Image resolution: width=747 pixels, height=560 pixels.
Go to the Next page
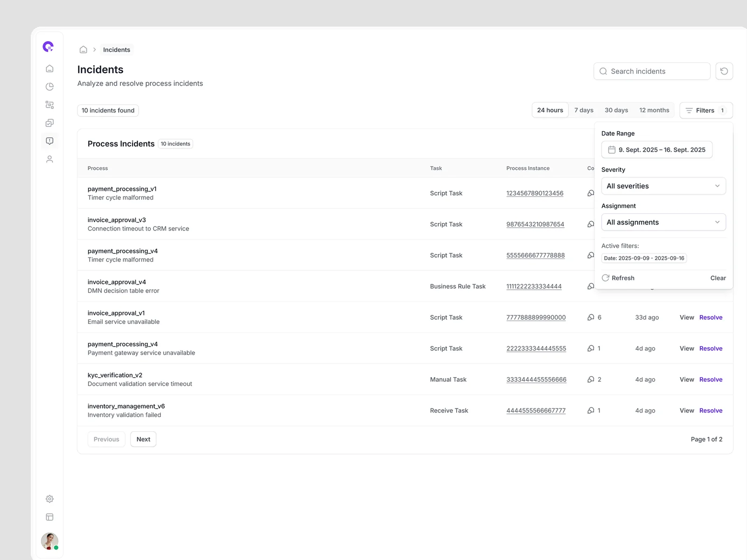click(143, 440)
